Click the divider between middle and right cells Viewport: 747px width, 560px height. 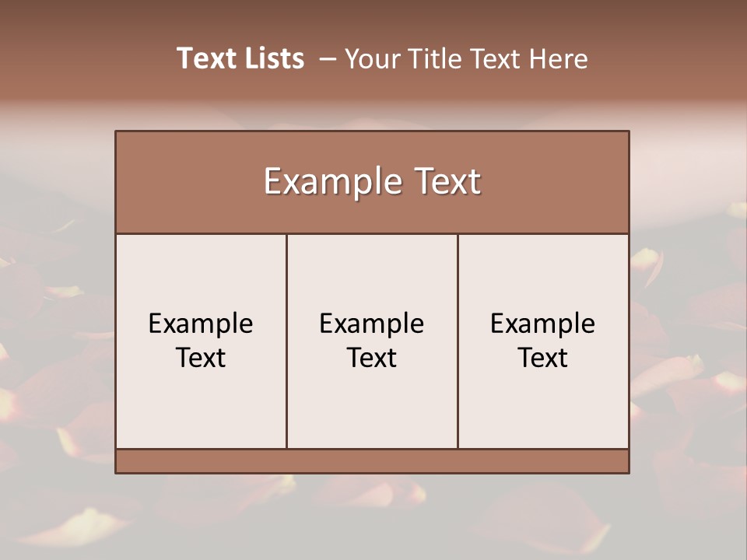coord(458,341)
